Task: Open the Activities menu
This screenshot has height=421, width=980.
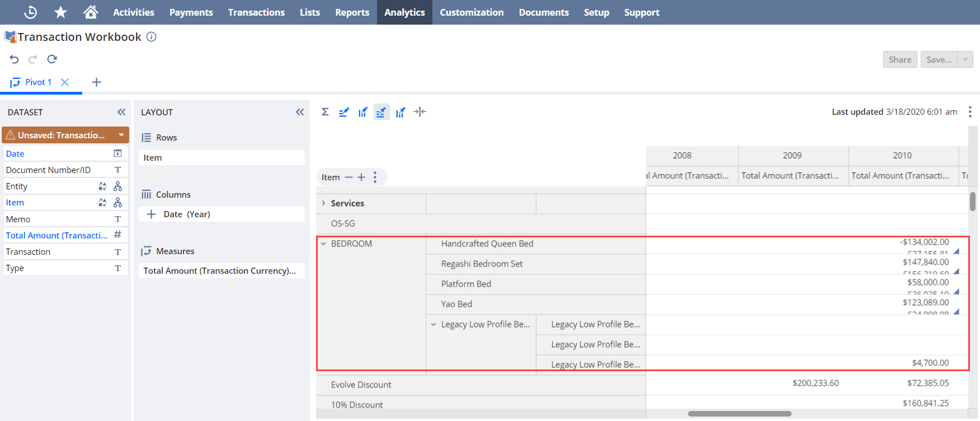Action: (x=134, y=12)
